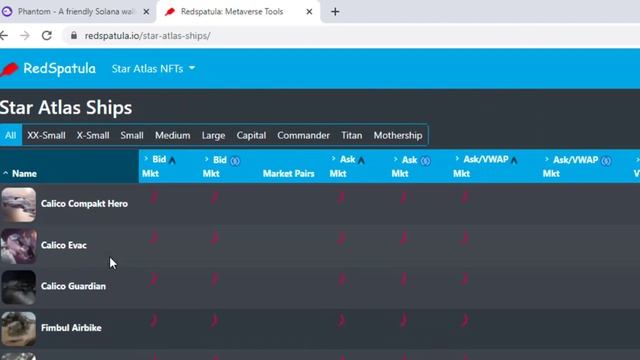Screen dimensions: 640x360
Task: Open Calico Evac ship thumbnail
Action: [18, 246]
